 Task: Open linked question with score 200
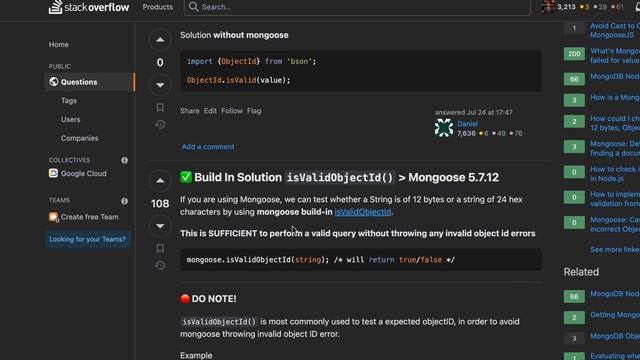(615, 56)
